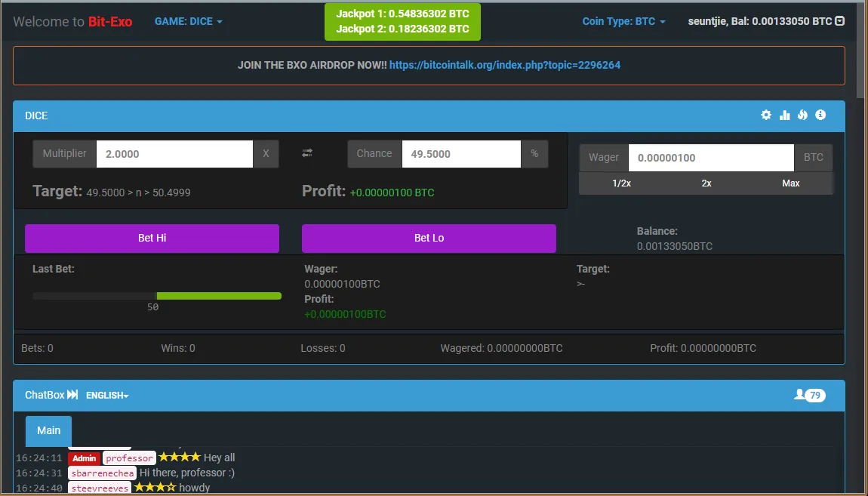Double the wager with 2x button

pyautogui.click(x=706, y=183)
